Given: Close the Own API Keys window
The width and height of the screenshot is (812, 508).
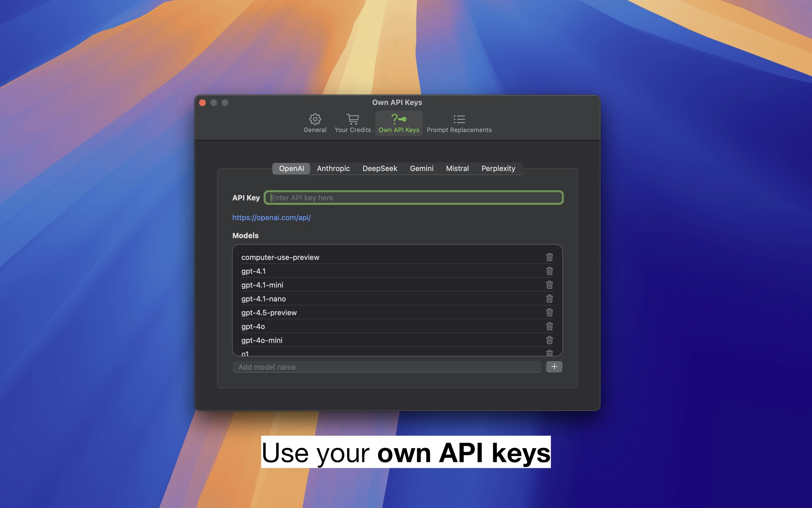Looking at the screenshot, I should (202, 102).
